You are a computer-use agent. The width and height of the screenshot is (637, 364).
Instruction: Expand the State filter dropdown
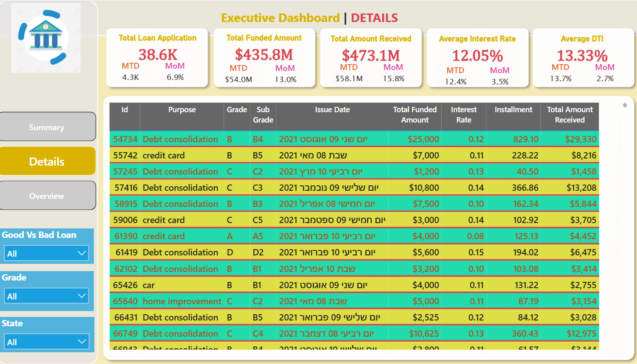click(47, 342)
